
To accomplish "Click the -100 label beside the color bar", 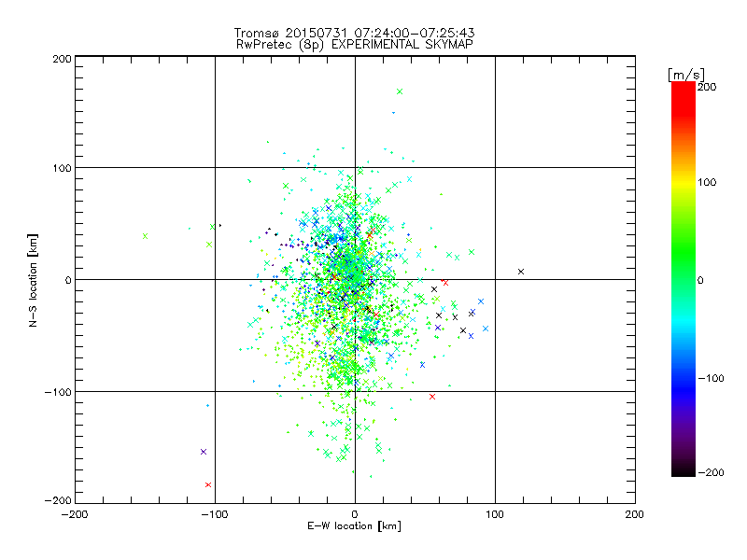I will [x=711, y=379].
